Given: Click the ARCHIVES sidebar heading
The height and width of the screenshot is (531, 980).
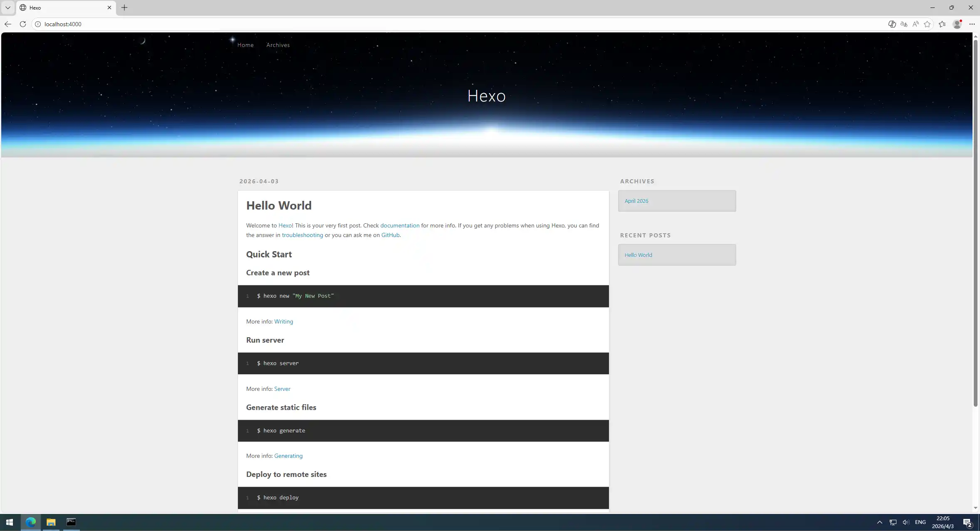Looking at the screenshot, I should pyautogui.click(x=637, y=181).
